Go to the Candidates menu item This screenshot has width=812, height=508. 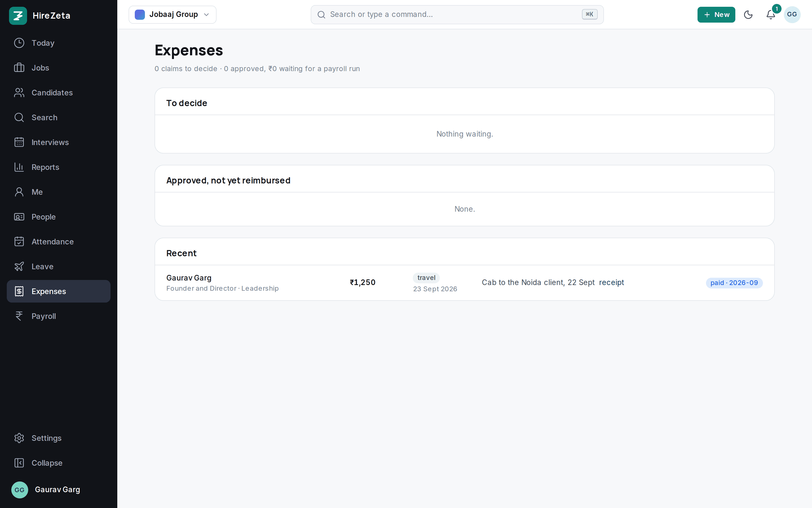59,93
